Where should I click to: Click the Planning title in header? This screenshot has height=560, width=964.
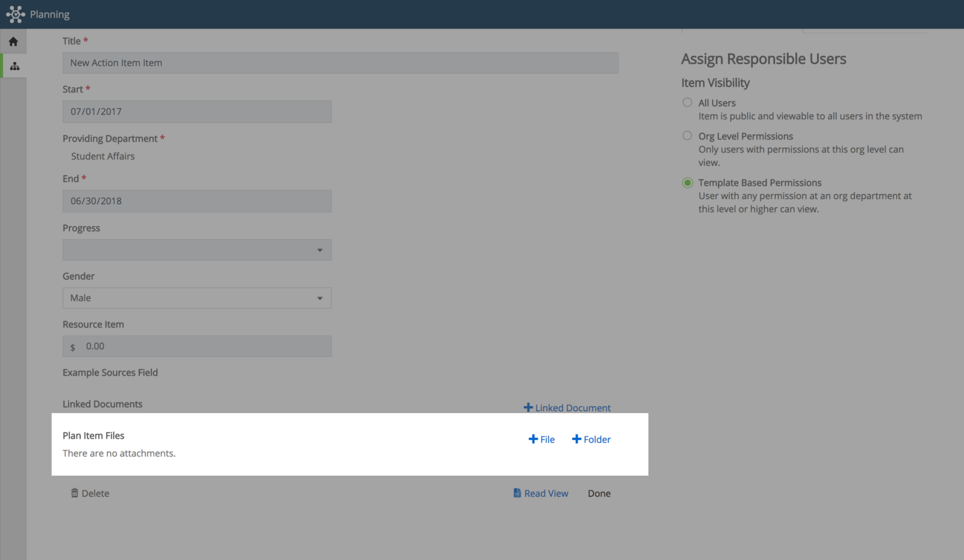pyautogui.click(x=50, y=15)
